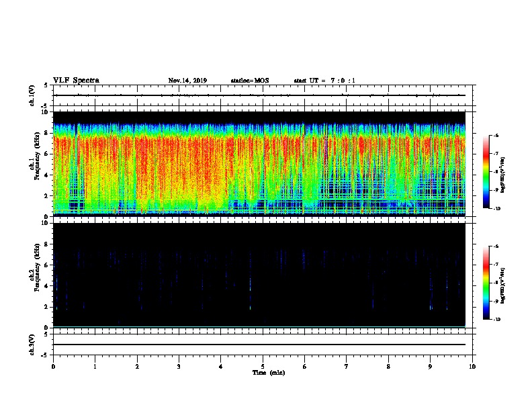532x411 pixels.
Task: Click the time axis tick label "5"
Action: point(263,367)
